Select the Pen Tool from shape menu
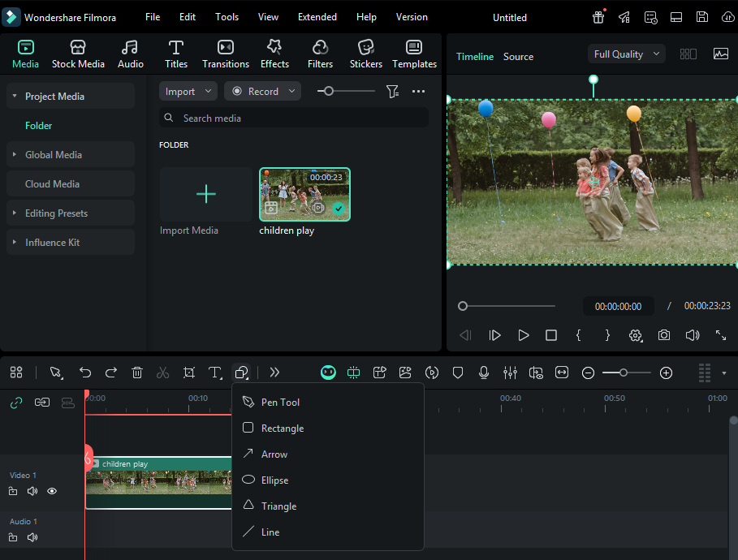738x560 pixels. 280,403
